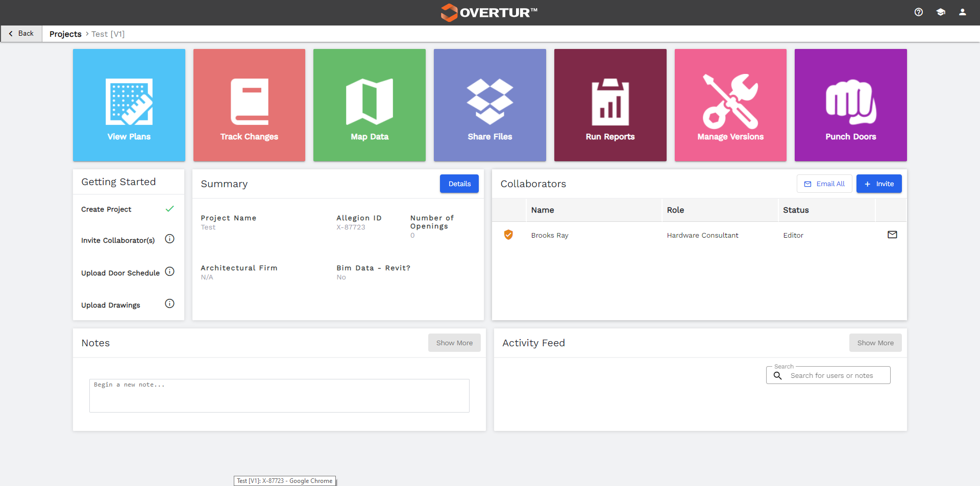The height and width of the screenshot is (486, 980).
Task: Select Upload Door Schedule step
Action: pyautogui.click(x=120, y=273)
